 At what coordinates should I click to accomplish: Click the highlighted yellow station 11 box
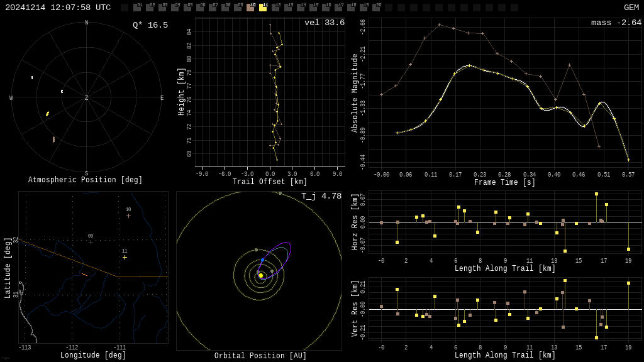(263, 8)
